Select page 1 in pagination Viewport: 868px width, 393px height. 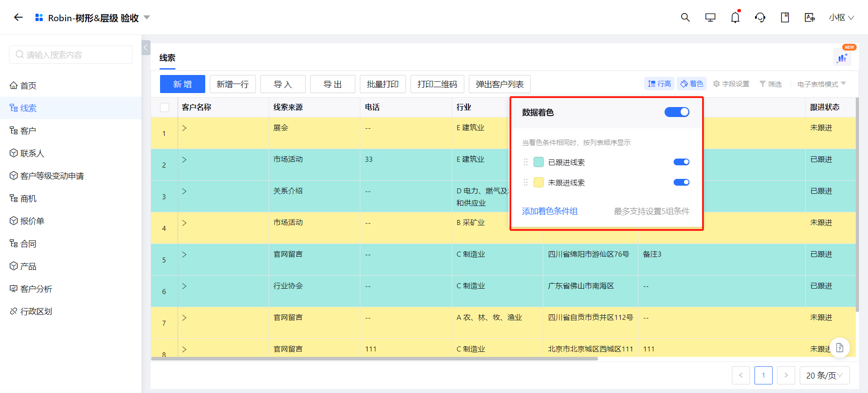pos(764,375)
